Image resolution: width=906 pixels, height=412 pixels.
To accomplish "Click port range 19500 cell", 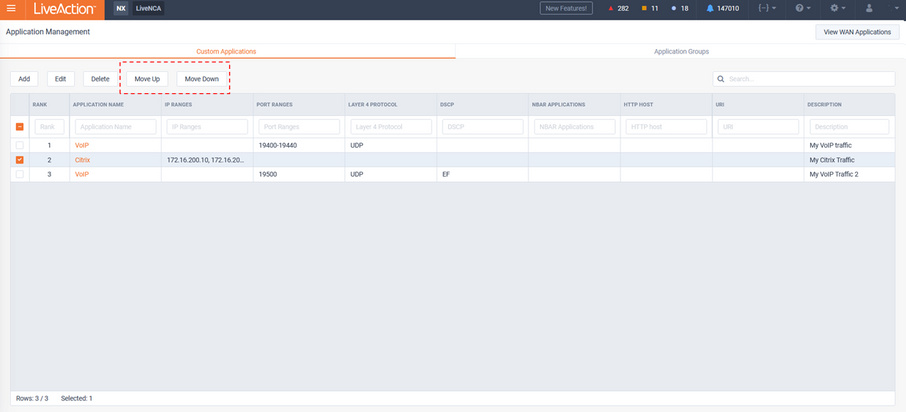I will [x=268, y=174].
